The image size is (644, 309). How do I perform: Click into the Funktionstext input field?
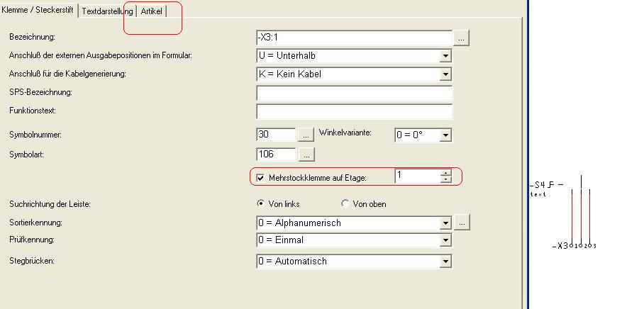pos(355,111)
